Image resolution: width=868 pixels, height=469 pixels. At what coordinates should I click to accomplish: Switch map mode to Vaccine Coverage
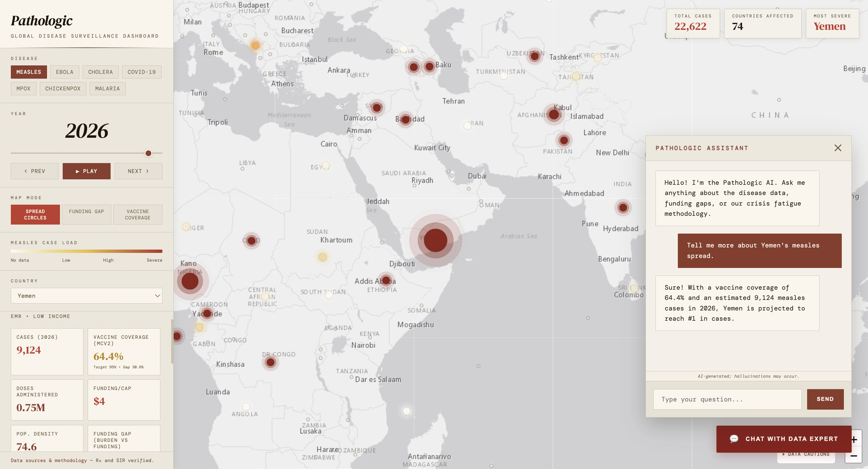point(137,214)
